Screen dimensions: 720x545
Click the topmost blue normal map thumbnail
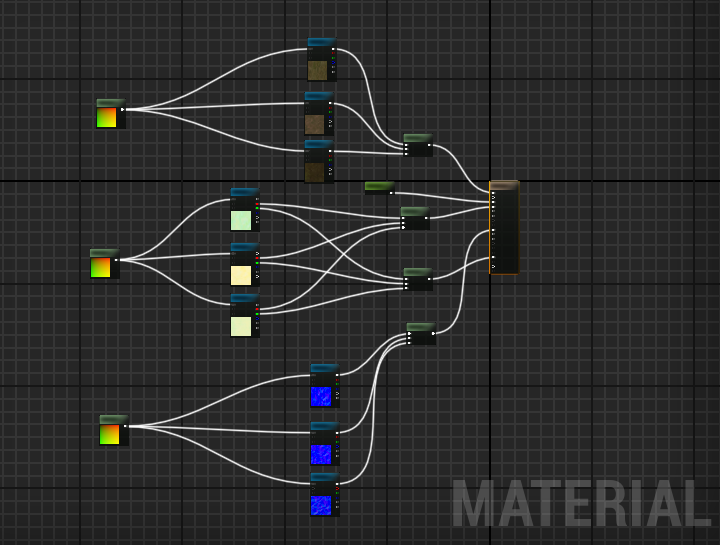tap(320, 396)
